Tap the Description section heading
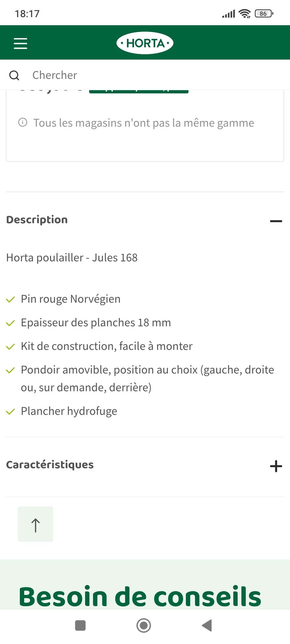Viewport: 290px width, 644px height. [37, 220]
